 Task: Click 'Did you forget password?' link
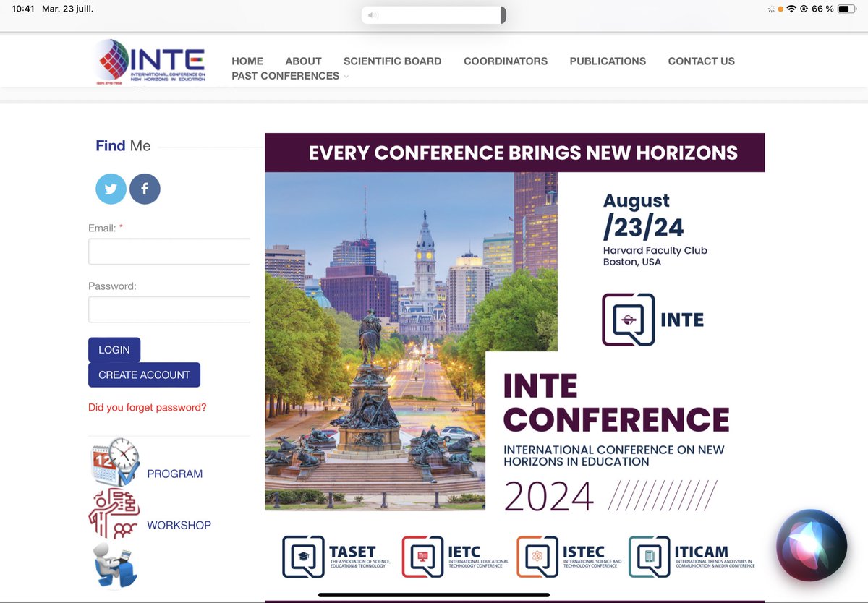coord(148,407)
